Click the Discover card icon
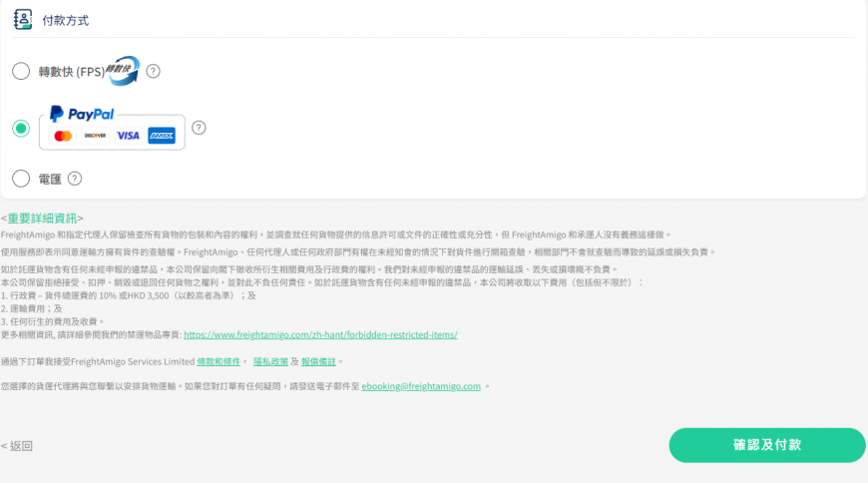This screenshot has height=483, width=868. (x=95, y=136)
